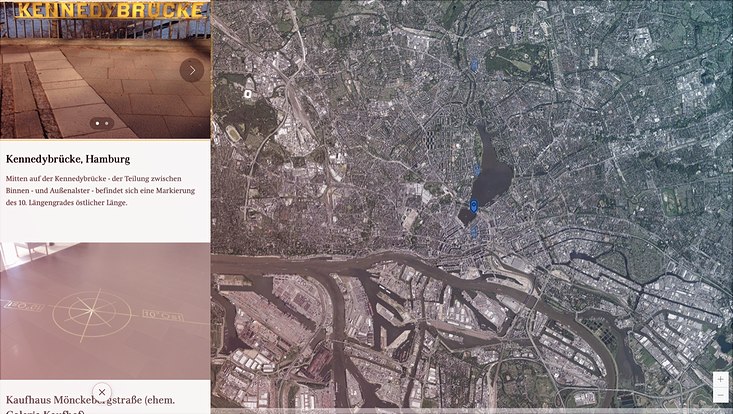
Task: Select the highlighted Kennedybrücke map marker
Action: click(x=474, y=206)
